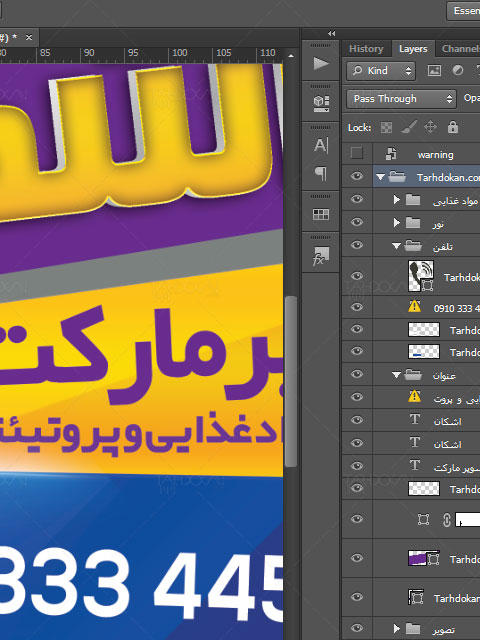Click the horizontal ruler at 100
The width and height of the screenshot is (480, 640).
click(180, 53)
